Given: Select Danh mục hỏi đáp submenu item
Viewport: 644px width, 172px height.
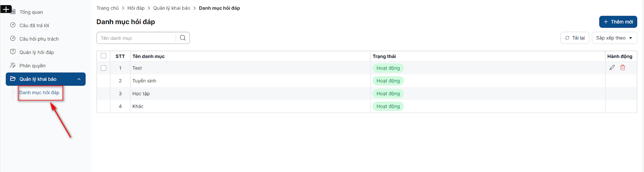Looking at the screenshot, I should tap(39, 92).
